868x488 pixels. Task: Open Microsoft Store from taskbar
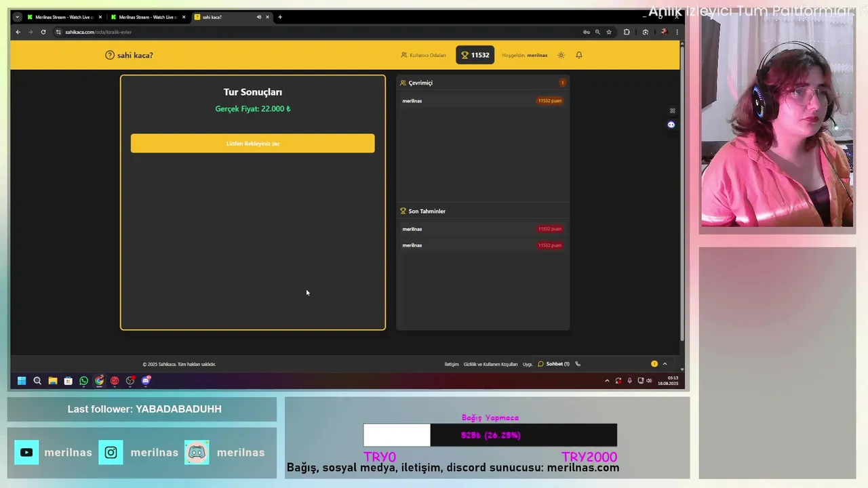point(68,381)
